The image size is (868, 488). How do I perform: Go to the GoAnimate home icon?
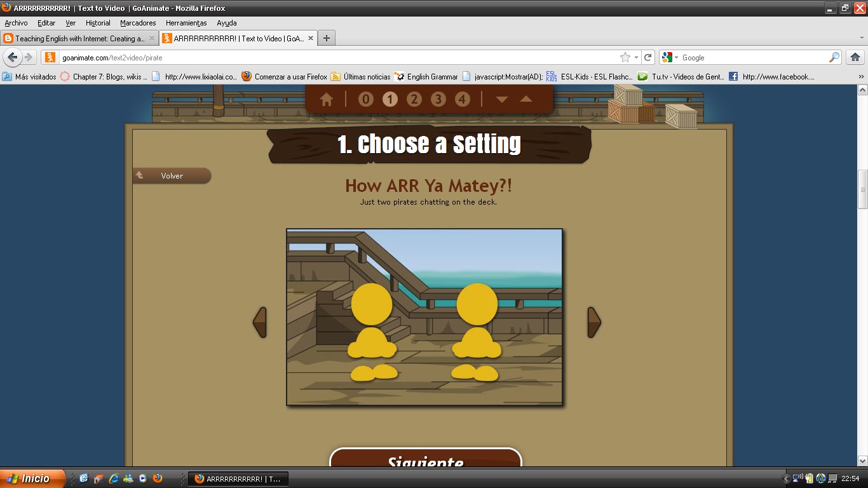click(x=327, y=99)
